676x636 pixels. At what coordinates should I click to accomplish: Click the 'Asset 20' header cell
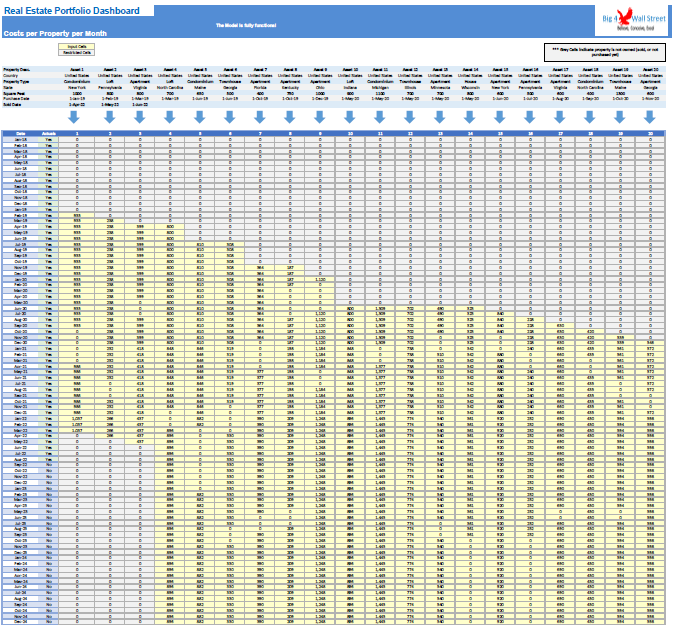pyautogui.click(x=650, y=69)
